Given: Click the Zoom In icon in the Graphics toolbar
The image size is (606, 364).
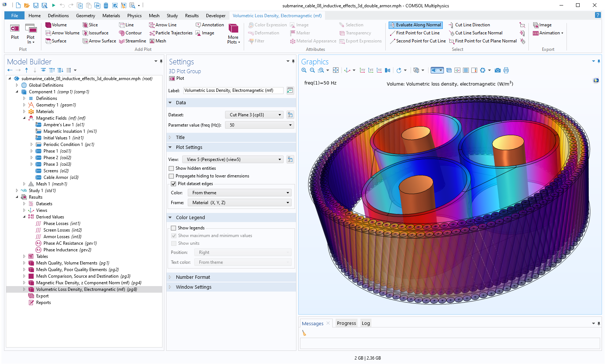Looking at the screenshot, I should click(304, 70).
